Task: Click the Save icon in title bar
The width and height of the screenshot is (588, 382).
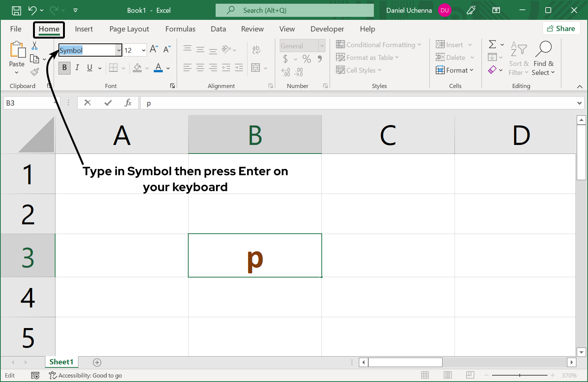Action: click(x=16, y=10)
